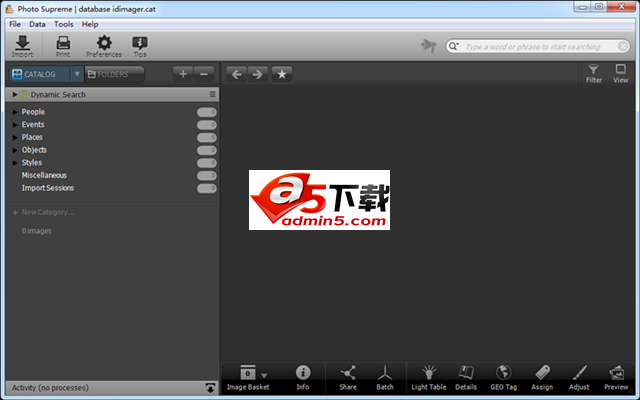Toggle the People category switch
The image size is (640, 400).
pyautogui.click(x=207, y=112)
